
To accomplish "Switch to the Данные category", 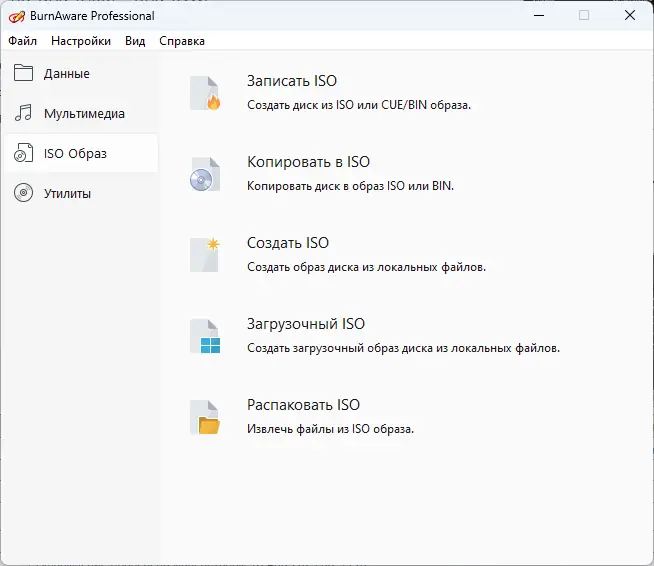I will click(x=66, y=73).
